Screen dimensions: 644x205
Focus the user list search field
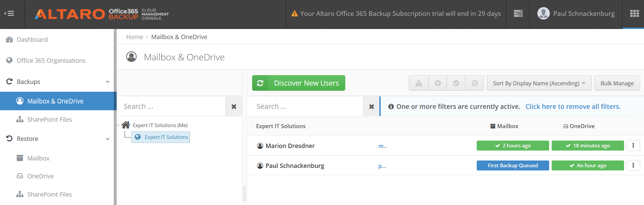click(305, 107)
